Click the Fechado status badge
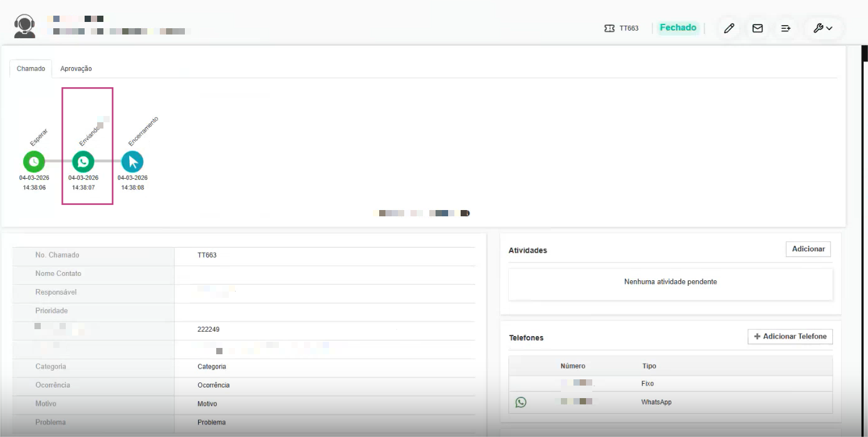 pyautogui.click(x=677, y=28)
